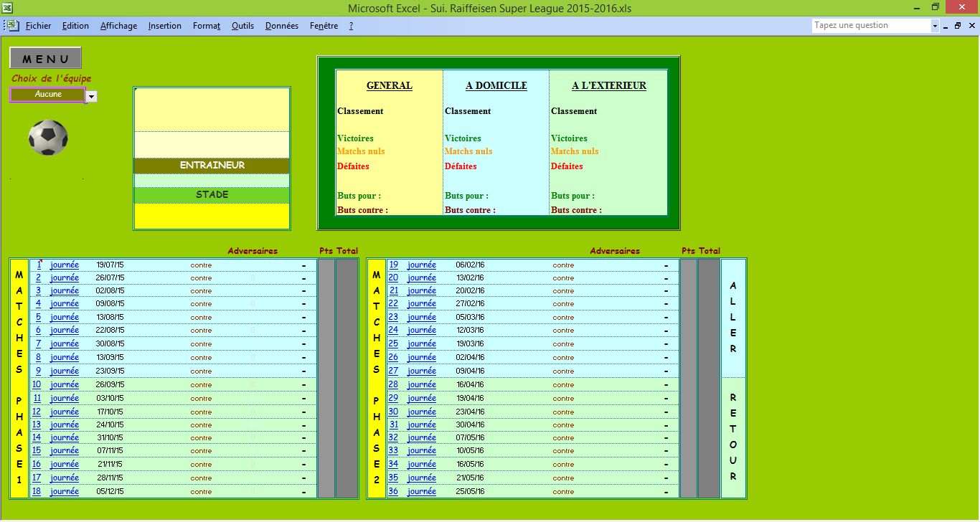Type in the Tapez une question field

coord(870,26)
